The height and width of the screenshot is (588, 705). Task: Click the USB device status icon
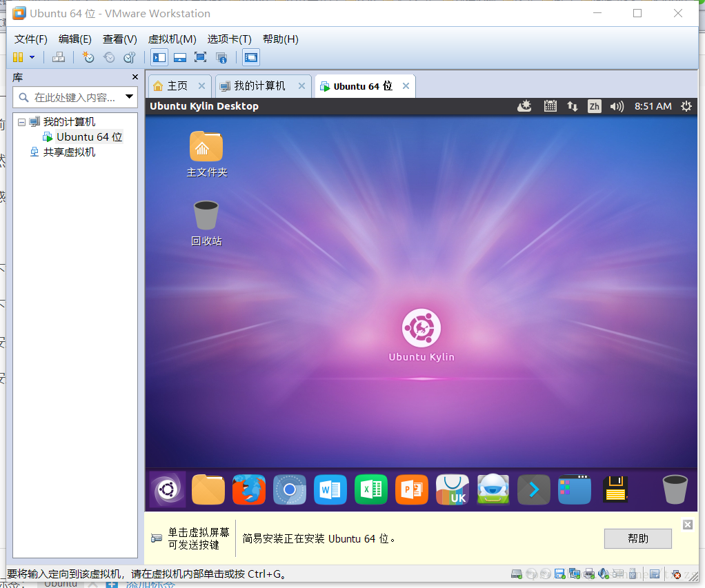pyautogui.click(x=633, y=574)
